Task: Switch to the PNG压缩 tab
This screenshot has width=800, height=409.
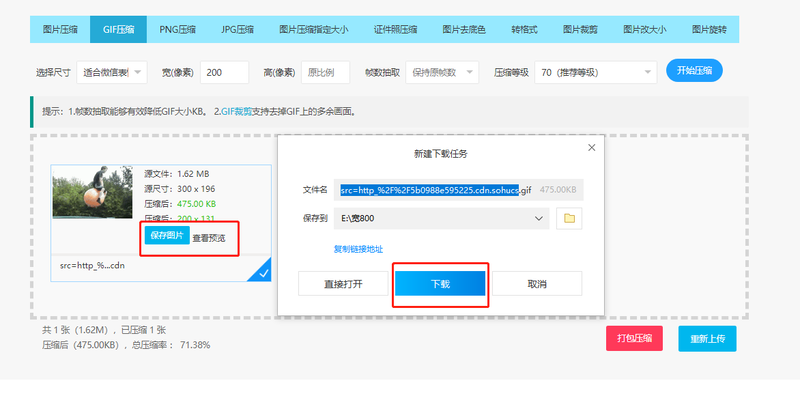Action: (x=177, y=30)
